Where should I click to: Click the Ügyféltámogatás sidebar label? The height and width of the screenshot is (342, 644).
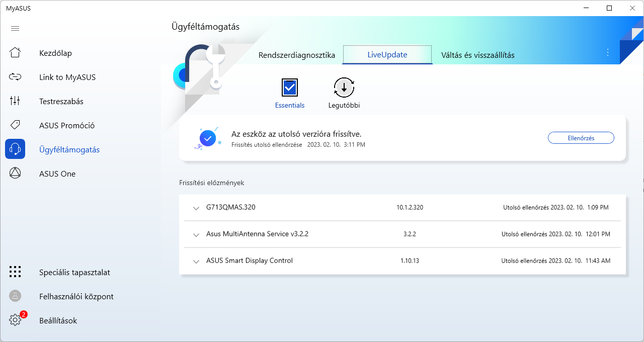click(x=69, y=149)
